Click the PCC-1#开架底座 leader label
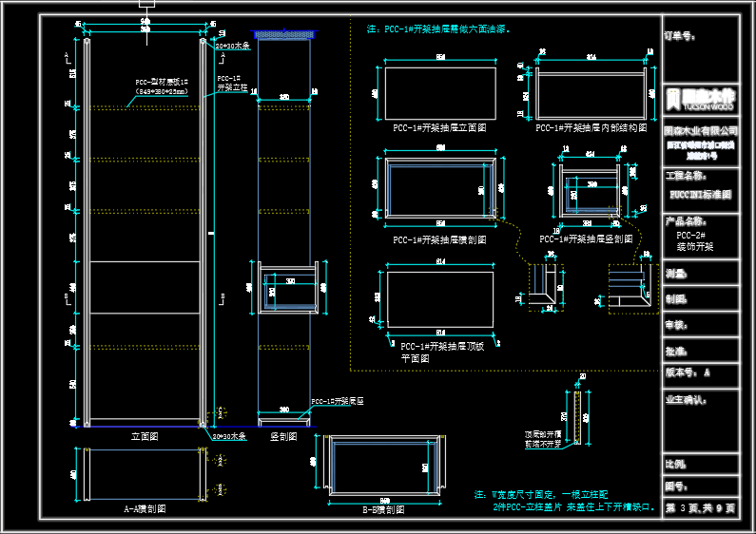756x534 pixels. 337,401
